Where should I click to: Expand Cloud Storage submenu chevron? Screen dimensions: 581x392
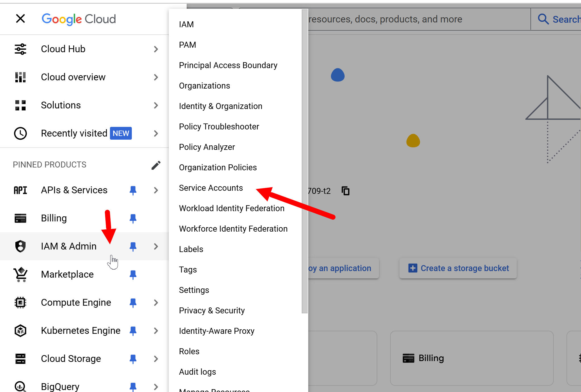[156, 359]
